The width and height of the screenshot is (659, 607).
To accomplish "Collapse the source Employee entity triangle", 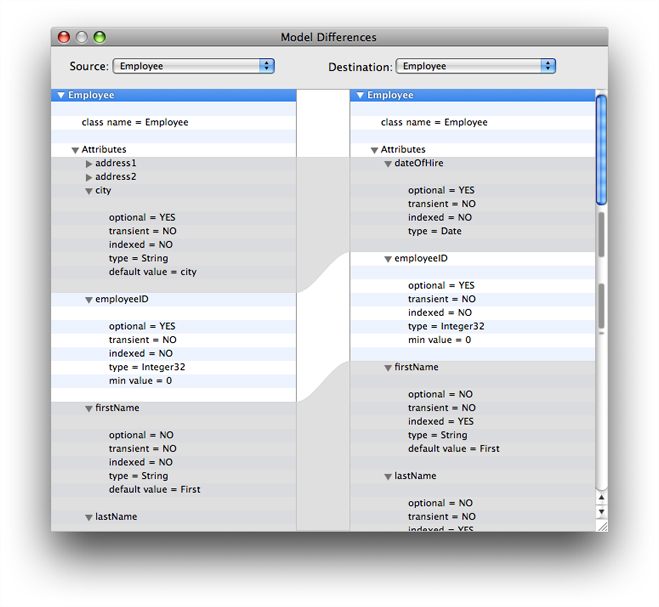I will click(x=61, y=96).
